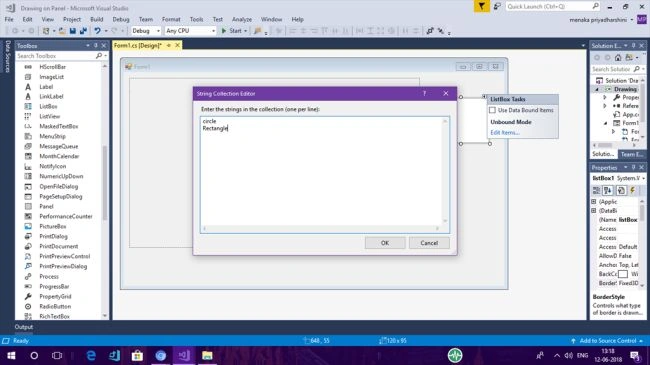Select ListBox in the Toolbox
Viewport: 650px width, 365px height.
[48, 107]
